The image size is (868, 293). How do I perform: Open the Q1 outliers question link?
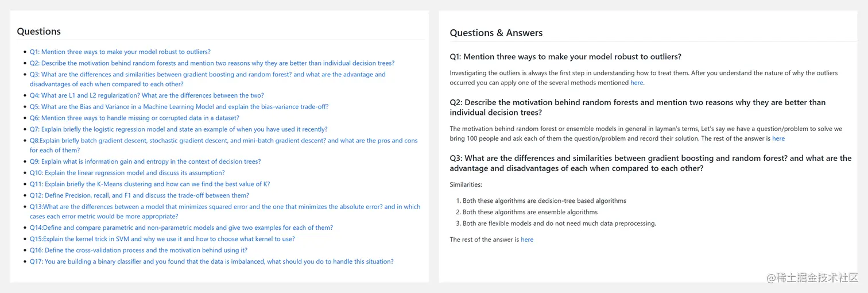coord(120,52)
